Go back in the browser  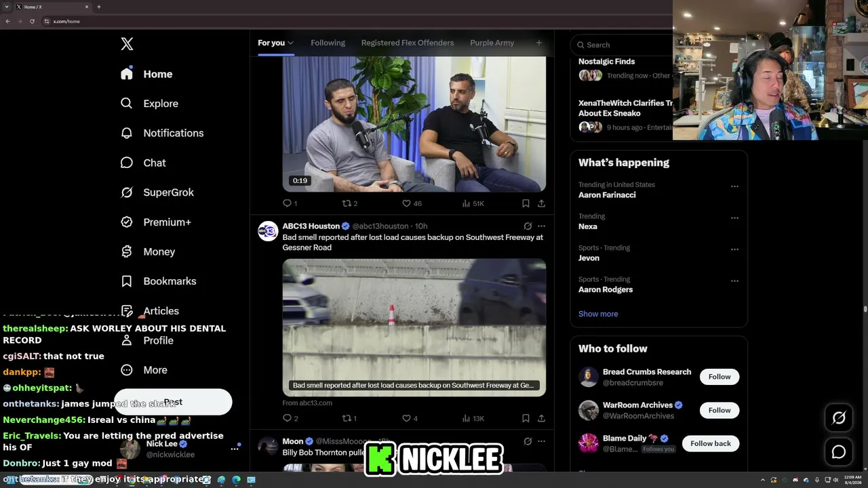7,21
